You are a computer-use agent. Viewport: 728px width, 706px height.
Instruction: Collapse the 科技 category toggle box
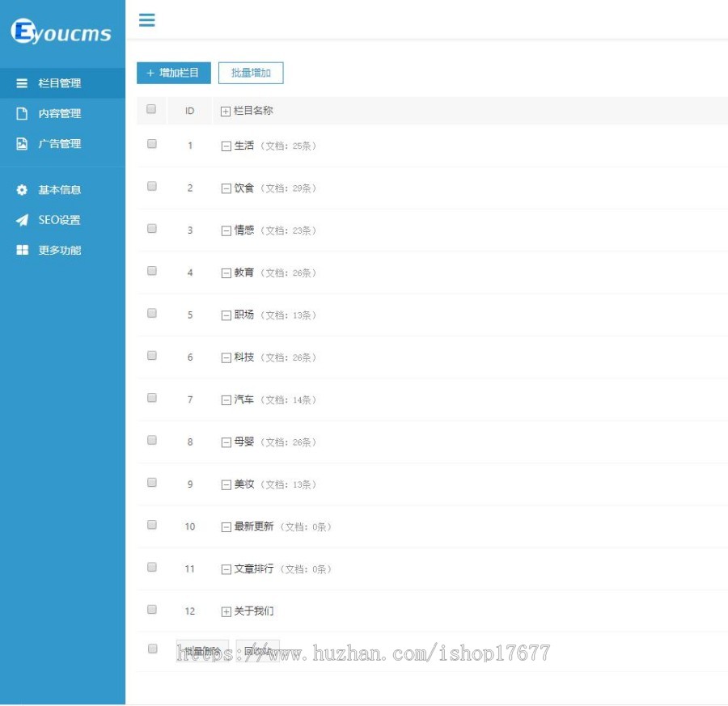226,358
